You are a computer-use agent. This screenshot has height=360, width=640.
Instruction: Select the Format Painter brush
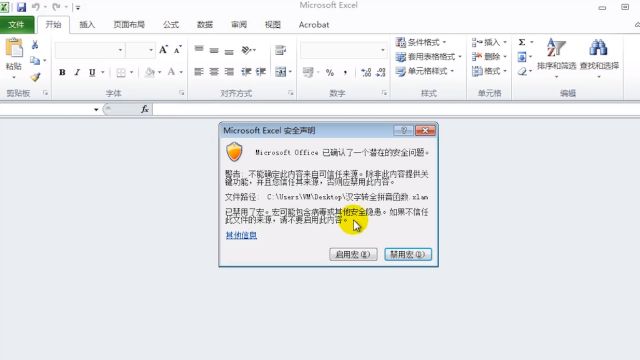pyautogui.click(x=36, y=77)
